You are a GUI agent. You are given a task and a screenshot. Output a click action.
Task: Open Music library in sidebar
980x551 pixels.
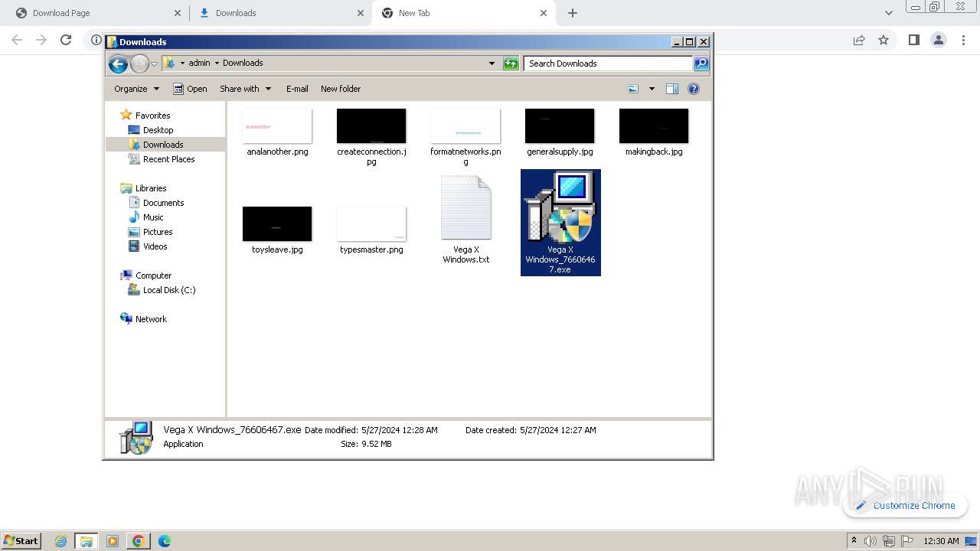(153, 217)
